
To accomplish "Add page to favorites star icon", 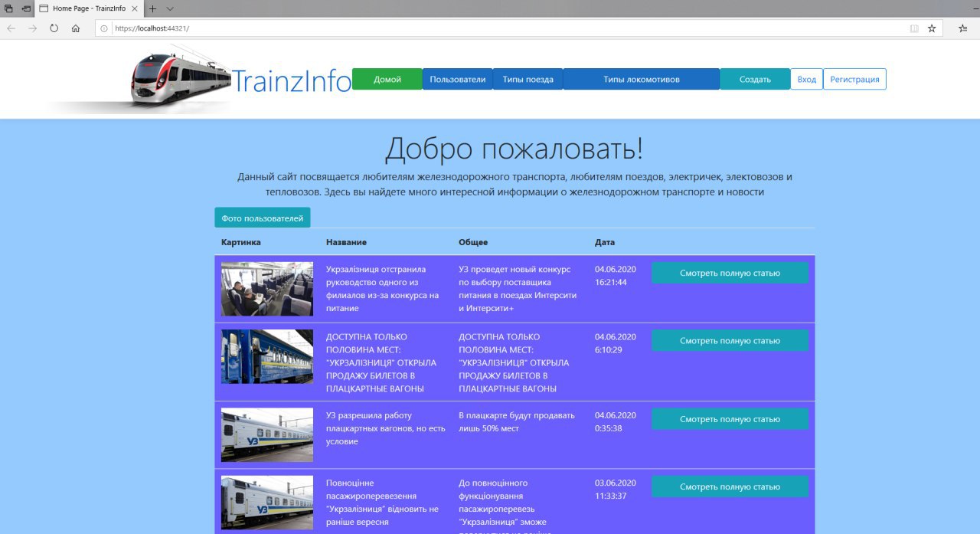I will (x=932, y=28).
